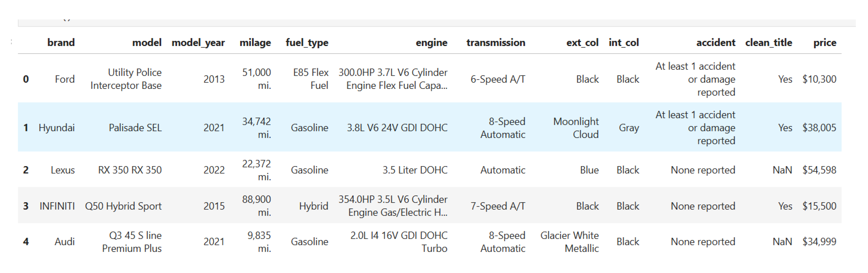Select row index 3
The width and height of the screenshot is (868, 273).
pos(26,206)
